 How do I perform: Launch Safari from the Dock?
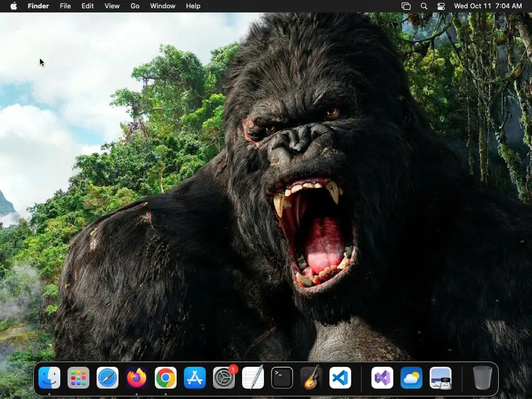pyautogui.click(x=108, y=378)
